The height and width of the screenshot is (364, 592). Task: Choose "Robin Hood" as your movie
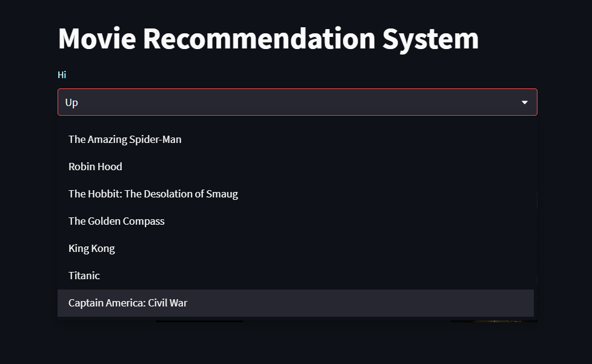tap(95, 167)
